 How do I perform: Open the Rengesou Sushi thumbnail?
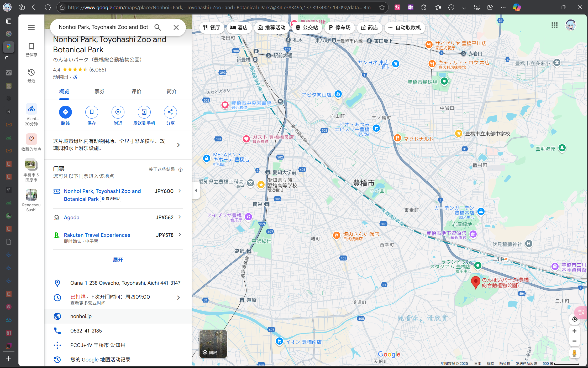[x=31, y=200]
